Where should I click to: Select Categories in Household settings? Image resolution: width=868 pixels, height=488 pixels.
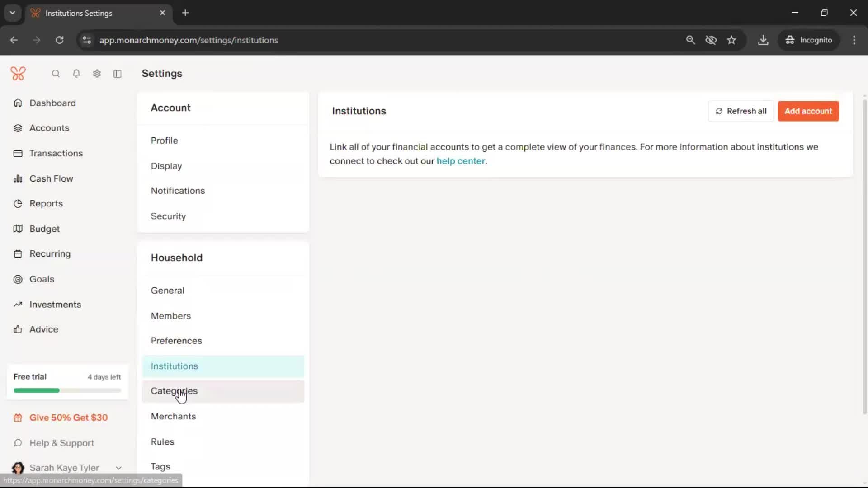(174, 391)
